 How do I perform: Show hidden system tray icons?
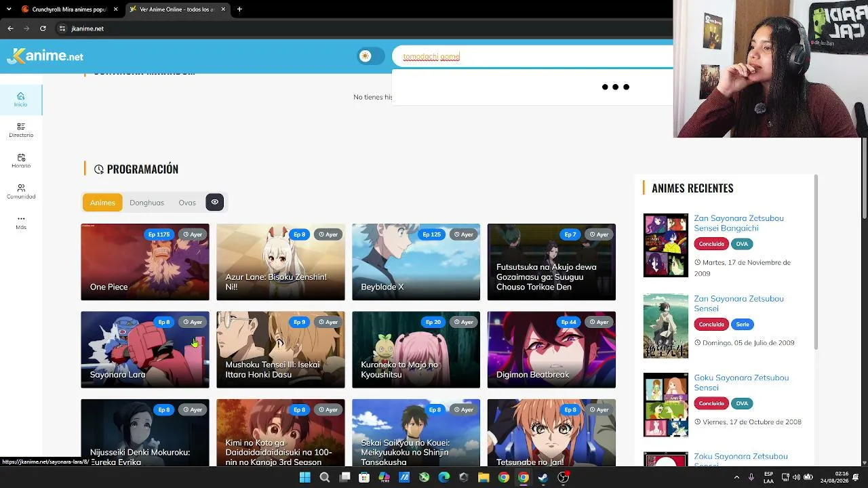pyautogui.click(x=737, y=477)
